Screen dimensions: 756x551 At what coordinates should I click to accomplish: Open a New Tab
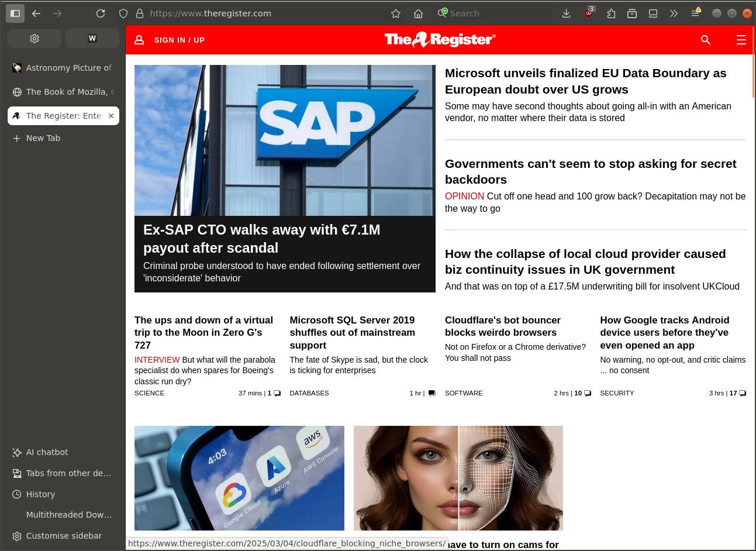63,138
